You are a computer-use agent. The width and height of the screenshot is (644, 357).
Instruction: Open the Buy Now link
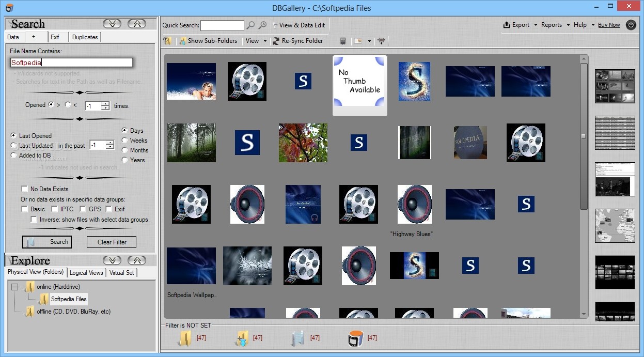coord(609,25)
